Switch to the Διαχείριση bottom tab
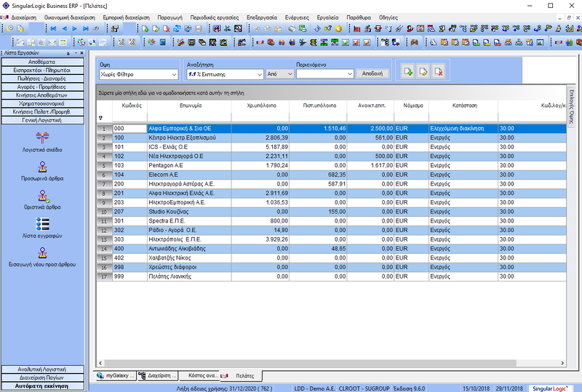The width and height of the screenshot is (582, 392). 158,376
